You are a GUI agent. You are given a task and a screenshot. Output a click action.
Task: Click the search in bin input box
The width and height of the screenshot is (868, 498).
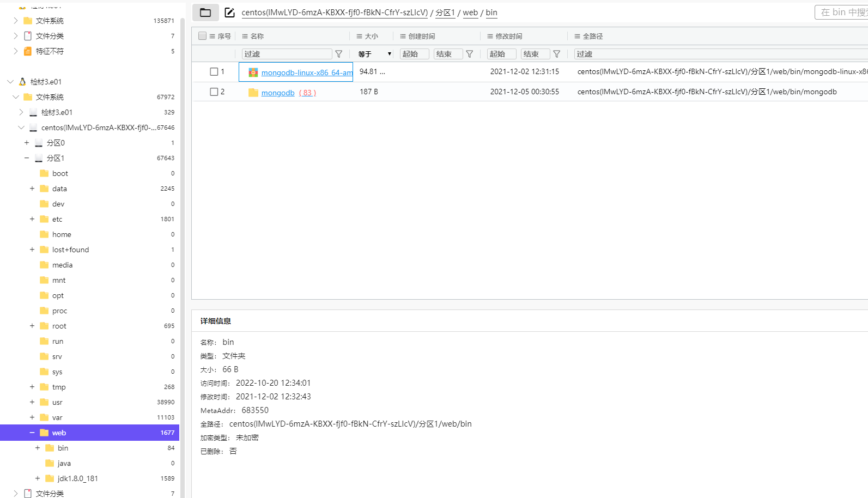click(x=842, y=13)
